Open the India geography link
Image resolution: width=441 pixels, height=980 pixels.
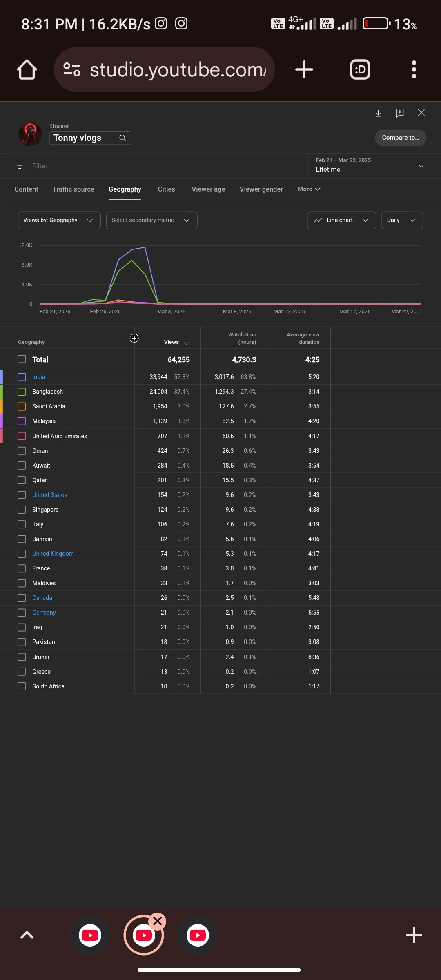pos(39,377)
